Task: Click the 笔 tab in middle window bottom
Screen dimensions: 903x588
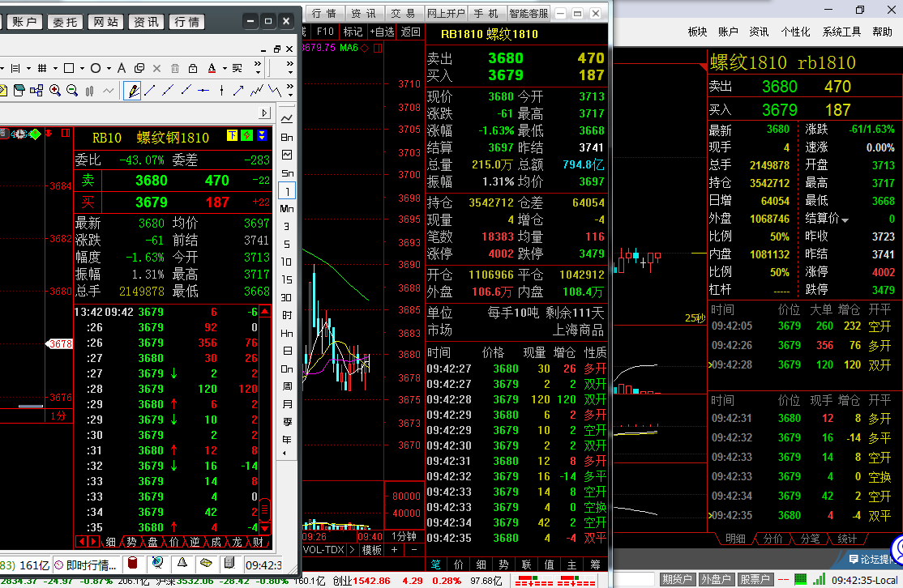Action: pos(435,565)
